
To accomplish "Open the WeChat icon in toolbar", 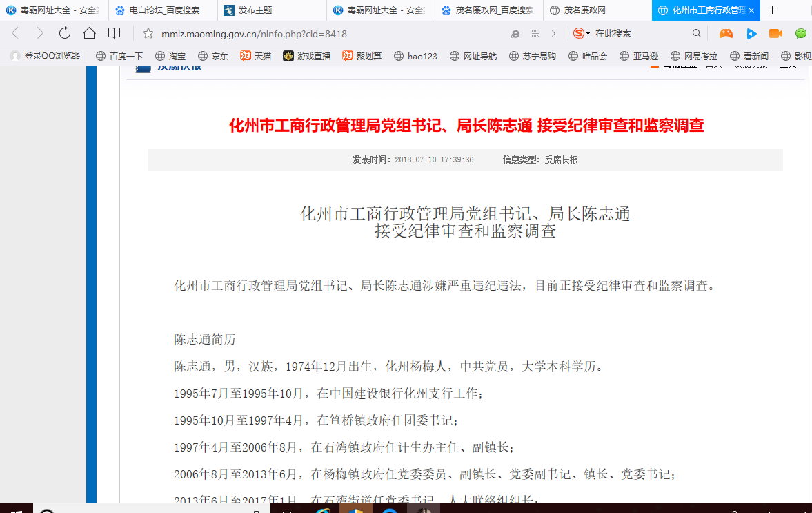I will 800,33.
